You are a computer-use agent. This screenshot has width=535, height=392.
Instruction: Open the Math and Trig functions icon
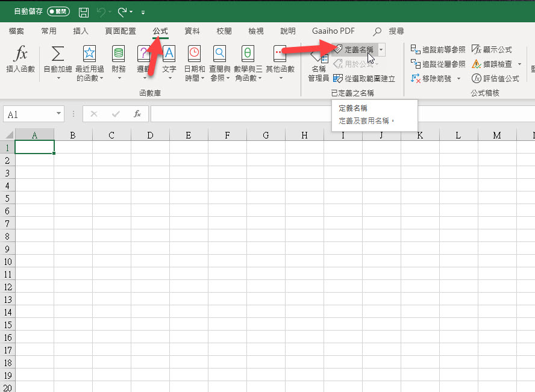click(248, 54)
